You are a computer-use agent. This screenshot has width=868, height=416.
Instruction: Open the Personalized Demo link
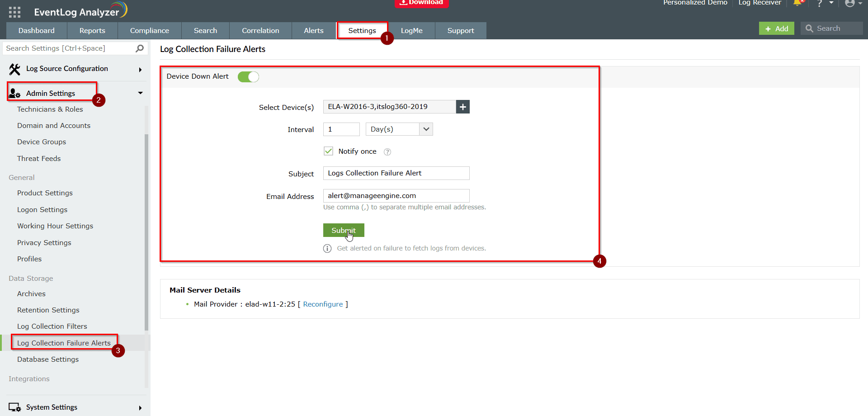pos(695,3)
